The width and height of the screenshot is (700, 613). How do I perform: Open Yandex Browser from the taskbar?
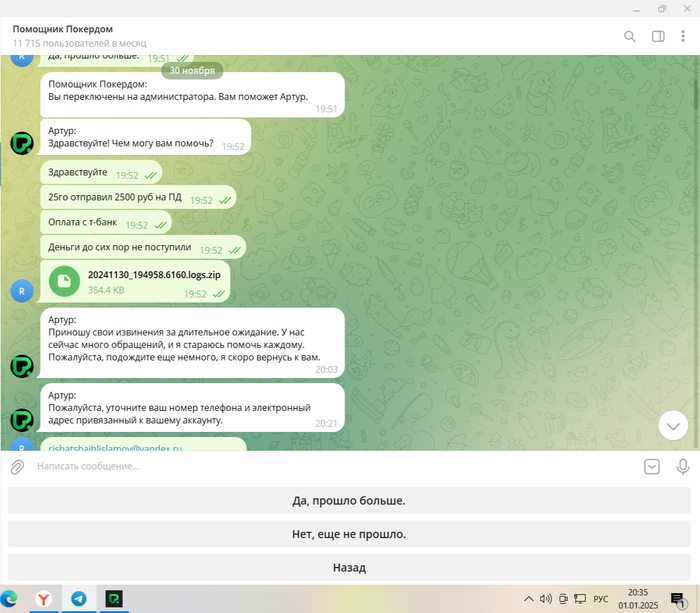43,599
